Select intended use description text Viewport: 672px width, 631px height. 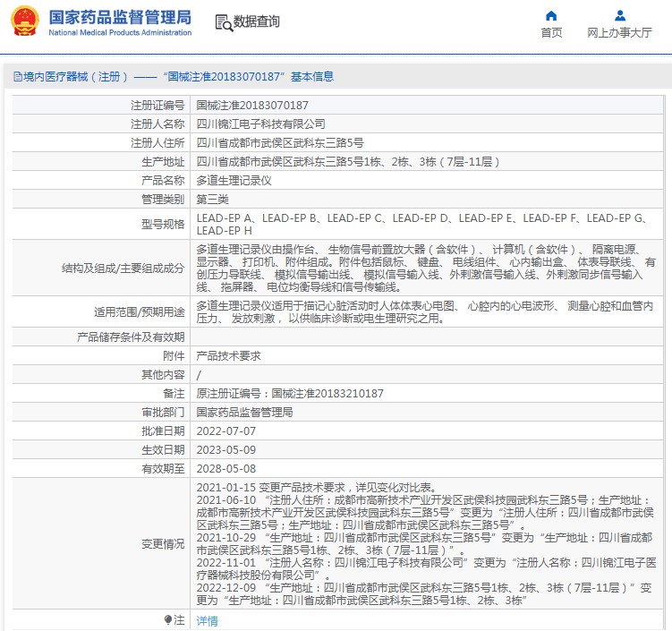click(425, 312)
